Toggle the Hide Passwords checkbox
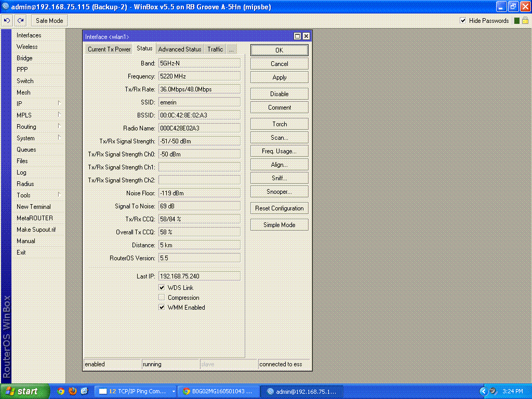The height and width of the screenshot is (399, 532). 463,21
